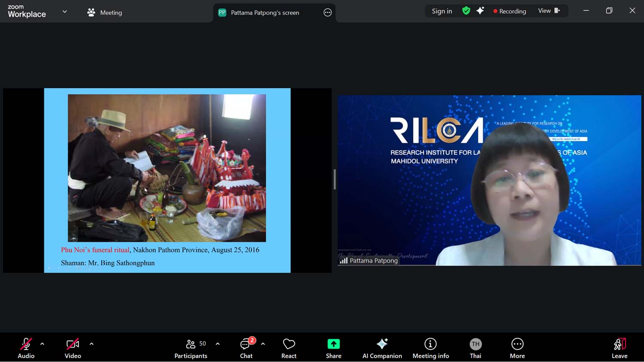Click the divider handle between shared screen and video

click(334, 179)
